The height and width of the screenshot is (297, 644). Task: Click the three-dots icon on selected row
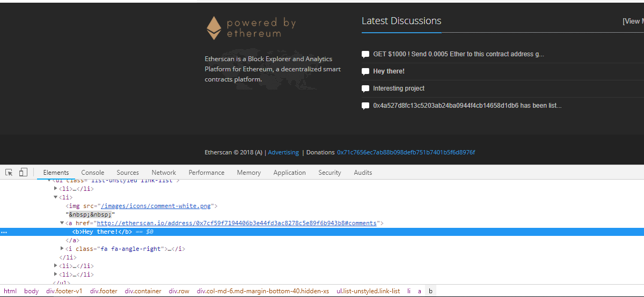[x=4, y=232]
